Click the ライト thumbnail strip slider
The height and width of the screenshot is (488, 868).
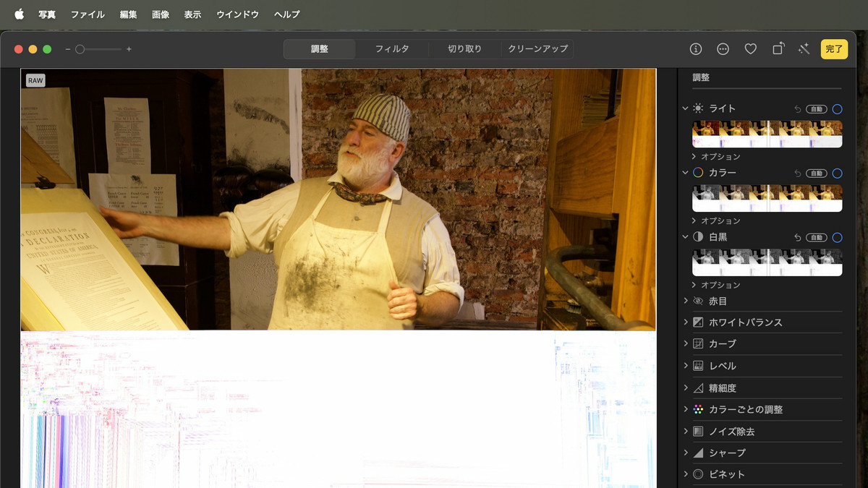click(x=767, y=134)
